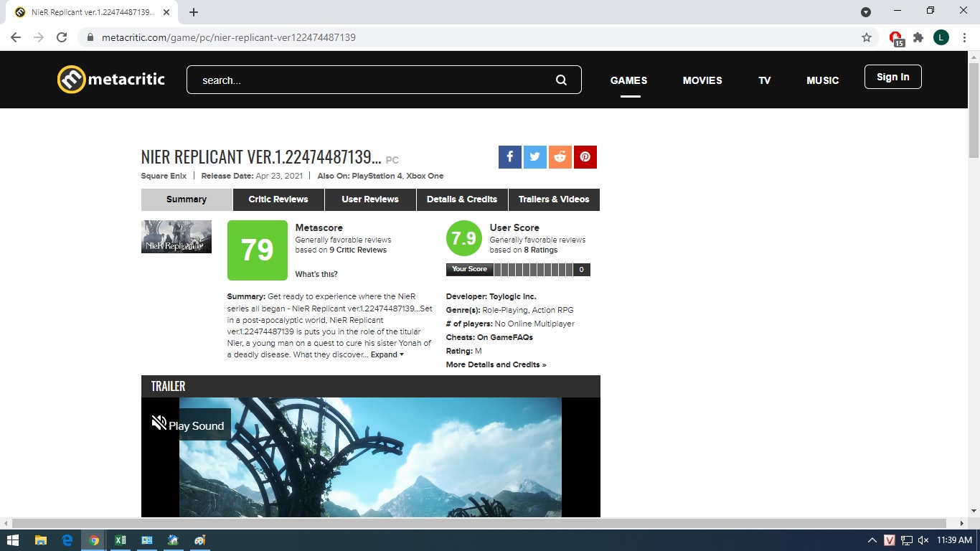Open the Extensions puzzle icon
Screen dimensions: 980x551
pyautogui.click(x=918, y=37)
